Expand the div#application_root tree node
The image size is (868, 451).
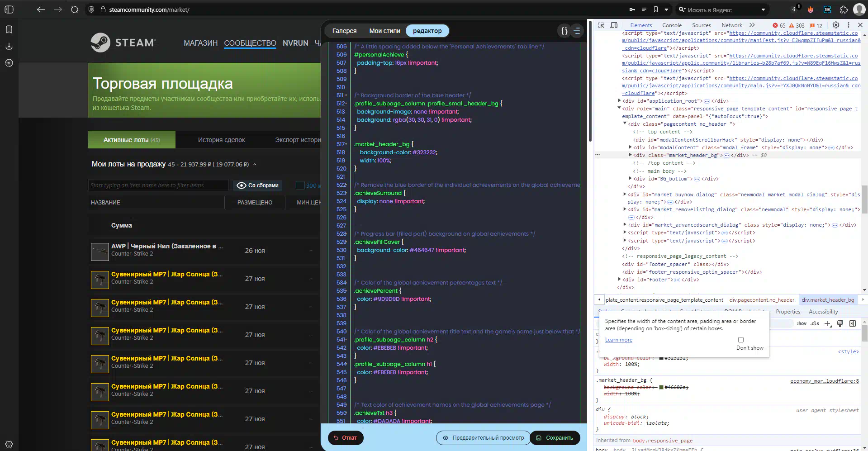click(x=619, y=101)
